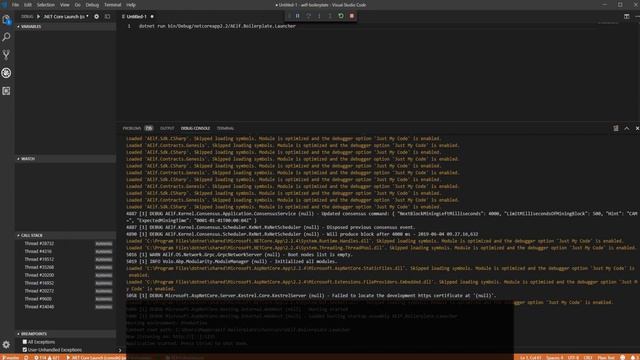This screenshot has width=640, height=360.
Task: Select Thread #28712 in call stack
Action: pos(39,244)
